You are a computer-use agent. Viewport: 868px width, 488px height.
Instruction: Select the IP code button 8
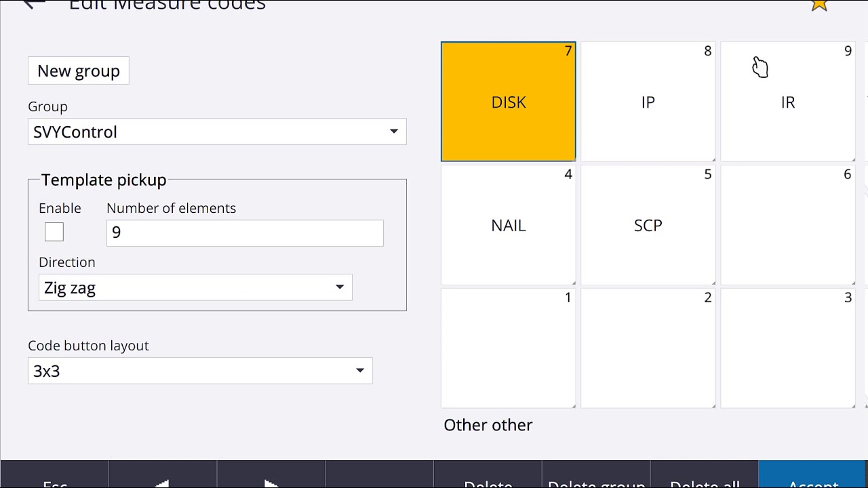[x=648, y=102]
